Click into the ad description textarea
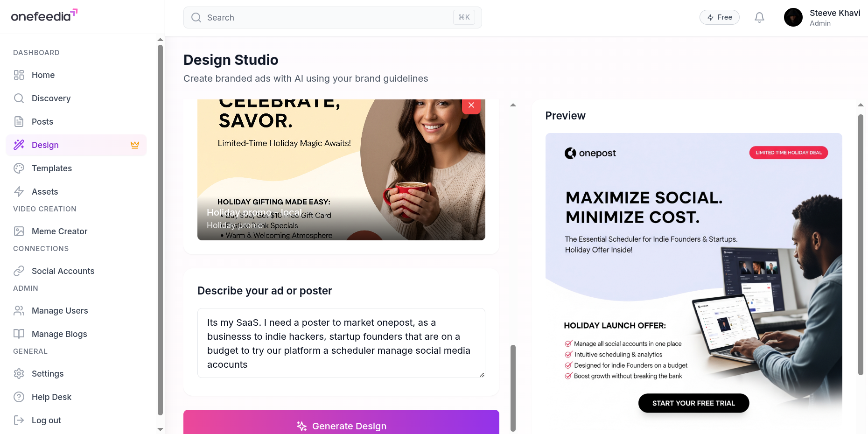The height and width of the screenshot is (434, 868). pos(341,343)
